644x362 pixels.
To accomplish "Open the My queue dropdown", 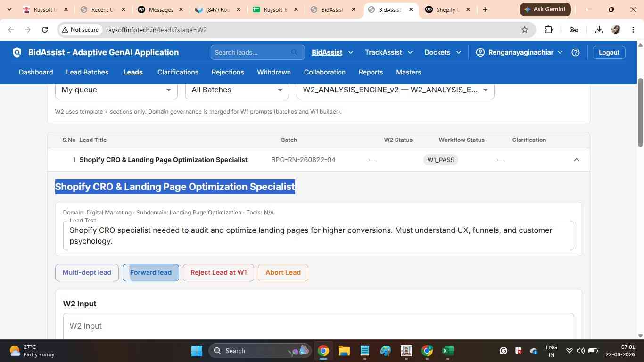I will pyautogui.click(x=116, y=90).
